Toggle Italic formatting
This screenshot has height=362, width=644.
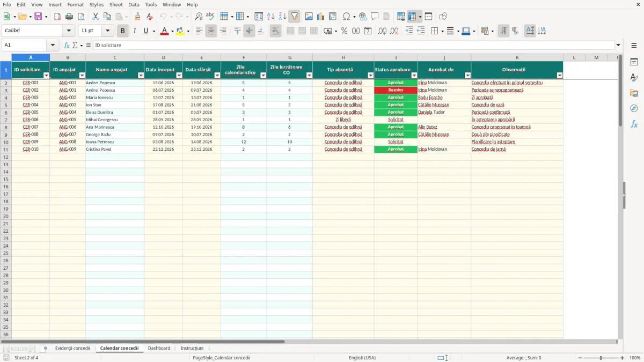(x=135, y=31)
